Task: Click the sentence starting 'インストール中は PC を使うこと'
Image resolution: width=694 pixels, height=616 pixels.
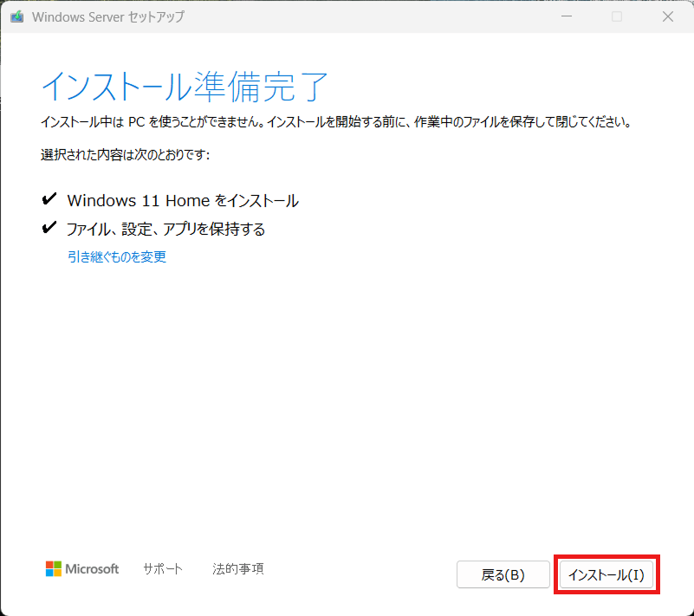Action: tap(336, 121)
